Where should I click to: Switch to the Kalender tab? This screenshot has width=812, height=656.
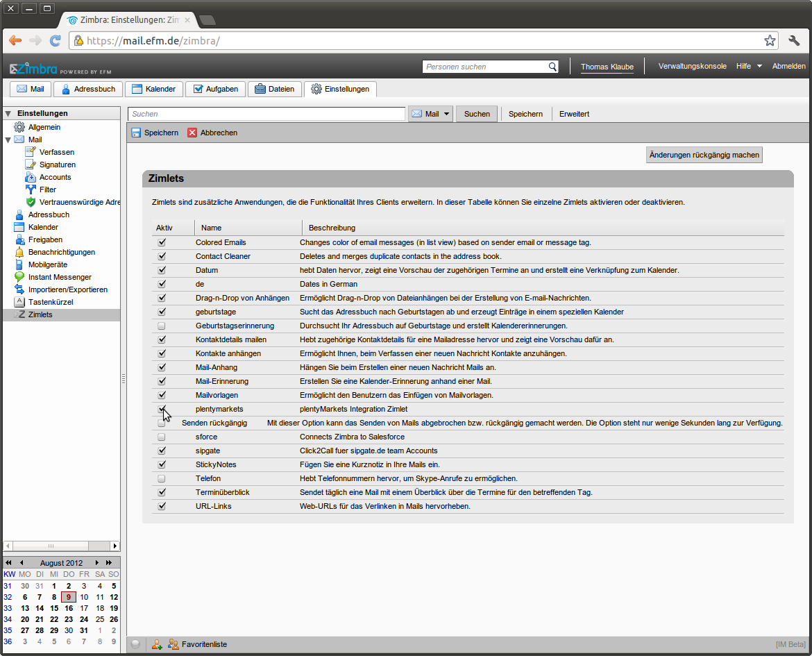(154, 89)
